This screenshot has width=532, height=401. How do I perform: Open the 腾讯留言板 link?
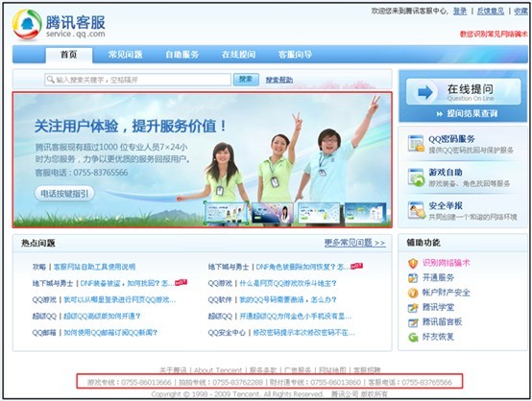point(442,321)
